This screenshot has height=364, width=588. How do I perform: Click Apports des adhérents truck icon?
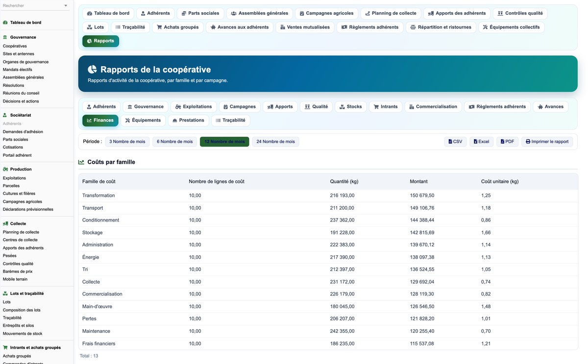coord(431,13)
